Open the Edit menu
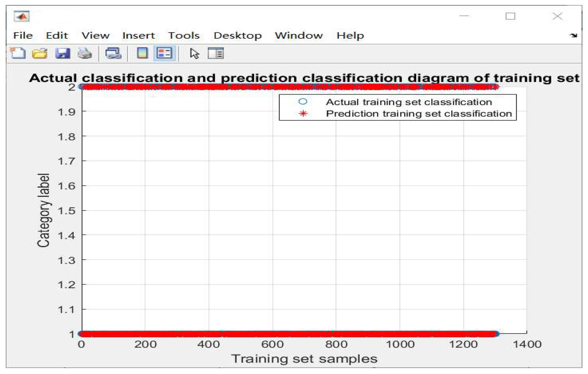This screenshot has width=588, height=374. point(57,35)
